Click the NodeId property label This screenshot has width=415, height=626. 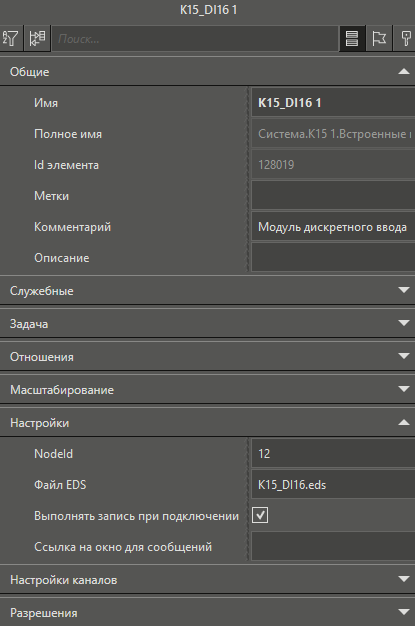coord(54,454)
